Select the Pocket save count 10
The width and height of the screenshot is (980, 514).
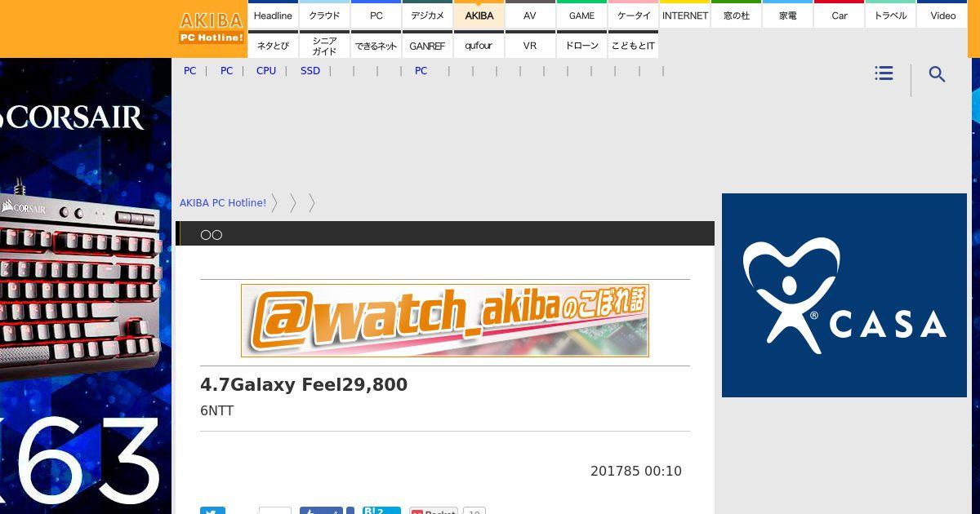(474, 512)
